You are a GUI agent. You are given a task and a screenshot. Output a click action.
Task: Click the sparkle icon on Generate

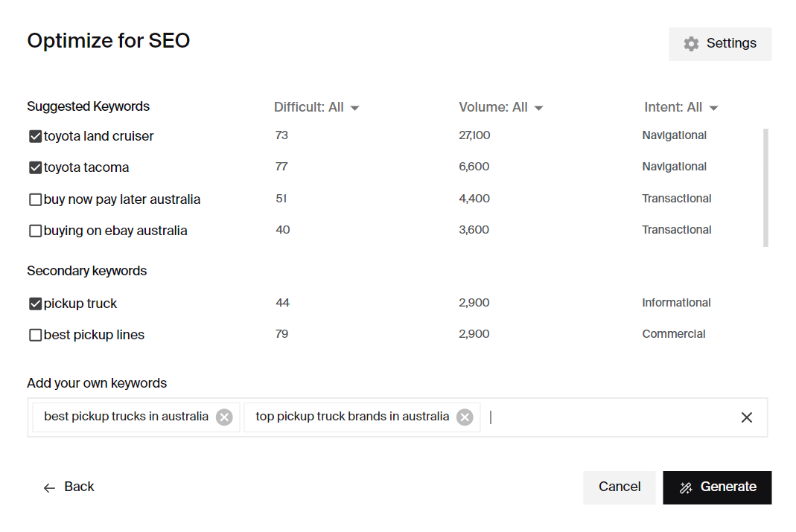click(x=686, y=487)
